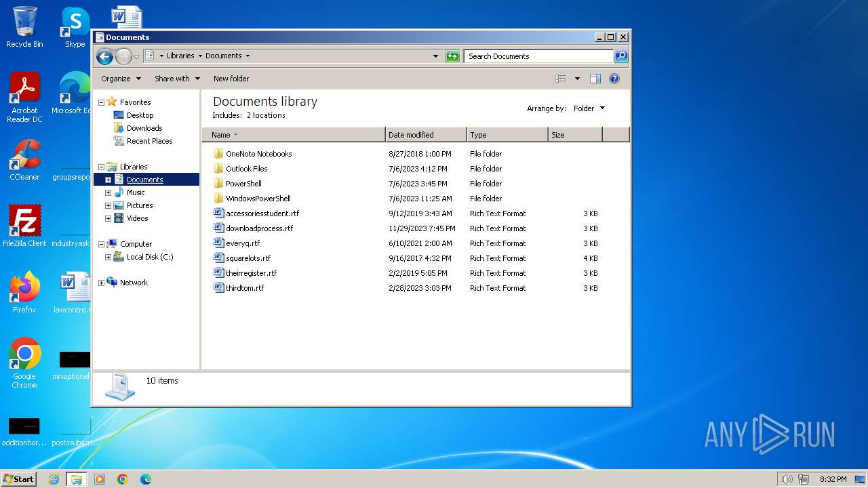Click the Back navigation arrow
This screenshot has height=488, width=868.
pos(104,56)
